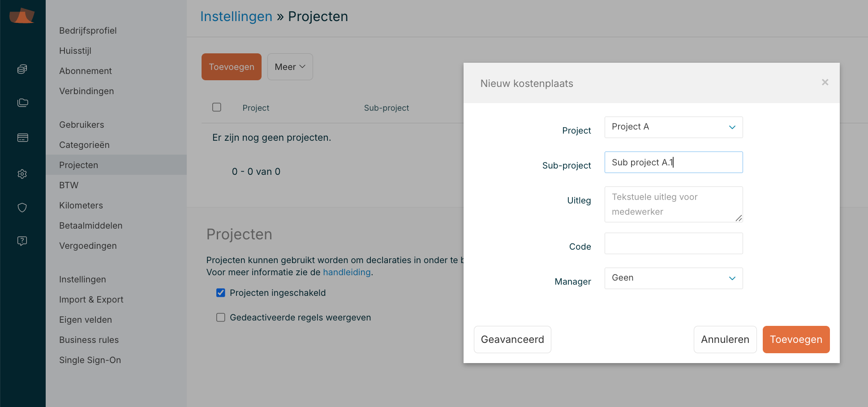Open Business rules settings page
This screenshot has height=407, width=868.
[89, 340]
